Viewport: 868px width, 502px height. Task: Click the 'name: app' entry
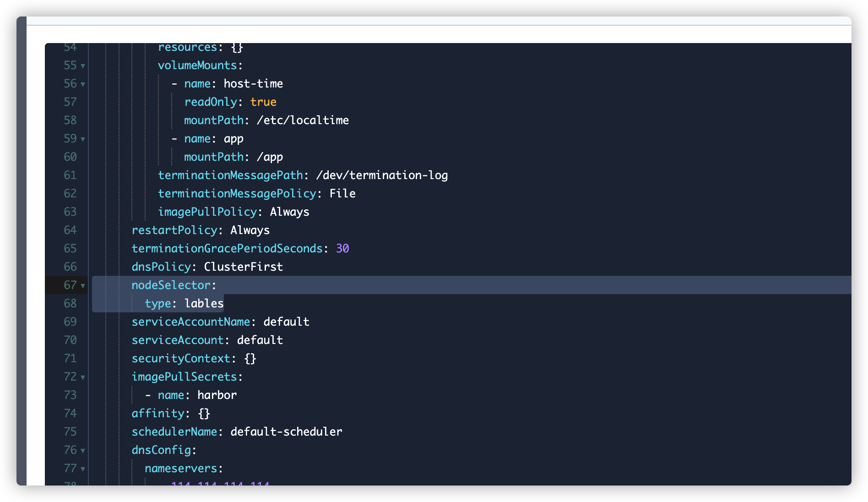[x=214, y=139]
